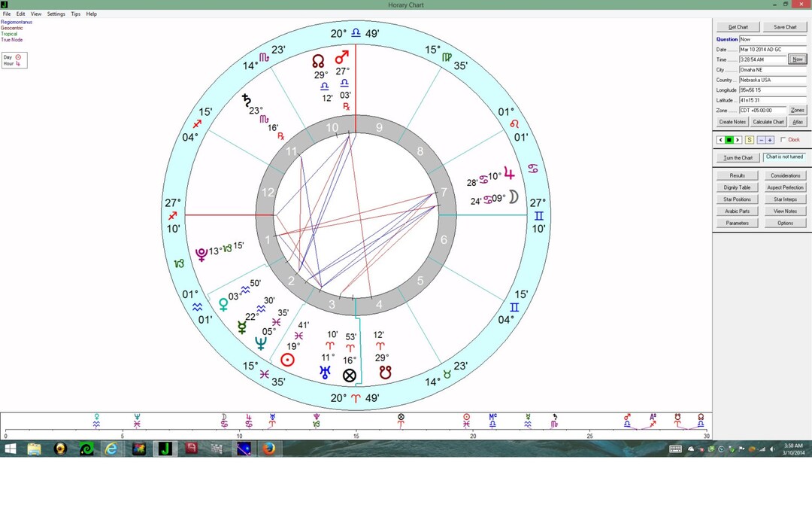
Task: Open the Settings menu
Action: click(x=56, y=13)
